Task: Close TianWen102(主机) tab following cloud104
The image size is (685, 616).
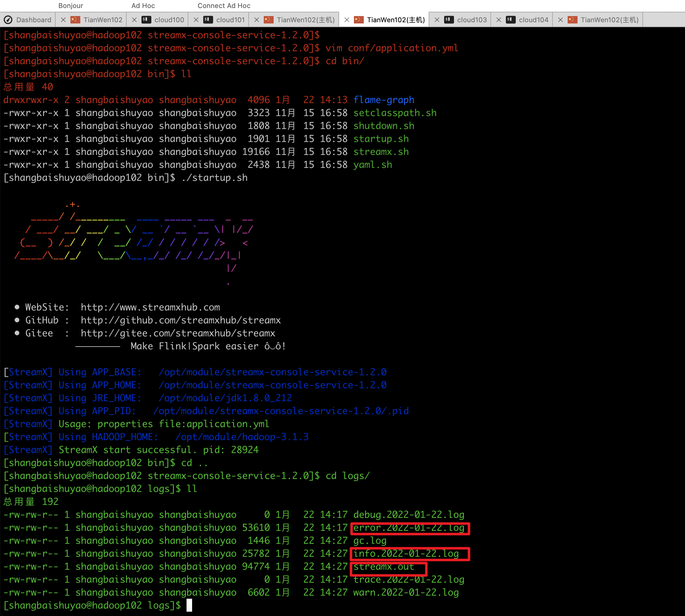Action: pos(560,20)
